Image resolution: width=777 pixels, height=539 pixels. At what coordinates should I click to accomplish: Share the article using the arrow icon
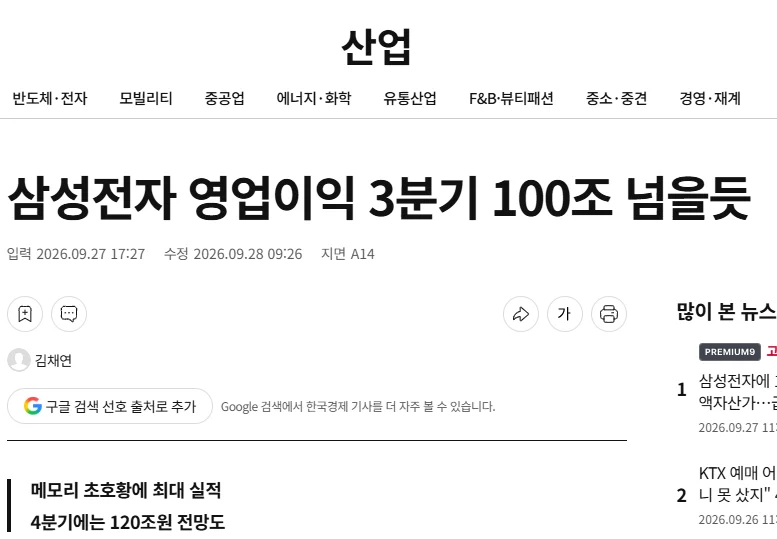521,314
